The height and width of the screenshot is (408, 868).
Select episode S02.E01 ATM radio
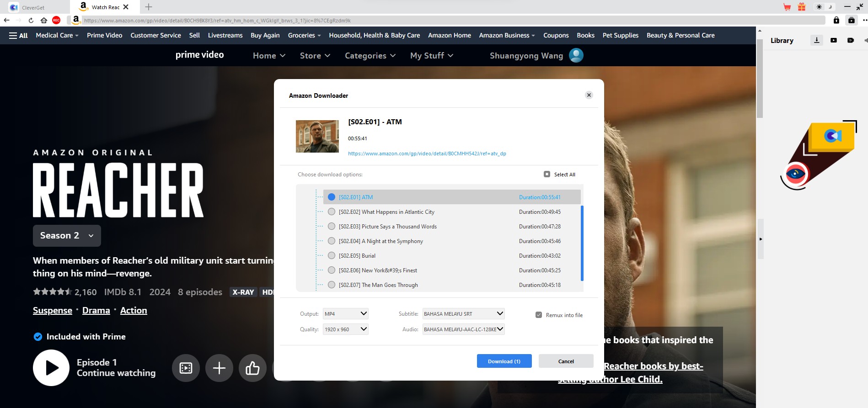(x=332, y=197)
